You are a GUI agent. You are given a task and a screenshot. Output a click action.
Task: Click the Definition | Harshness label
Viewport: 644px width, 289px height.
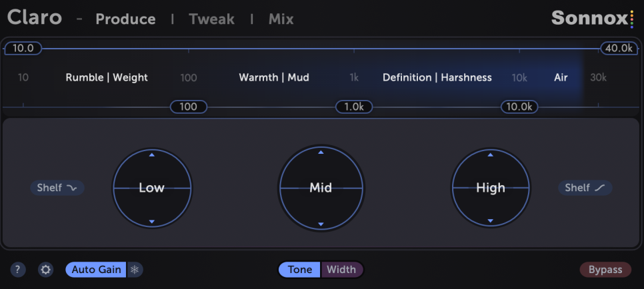pos(437,77)
